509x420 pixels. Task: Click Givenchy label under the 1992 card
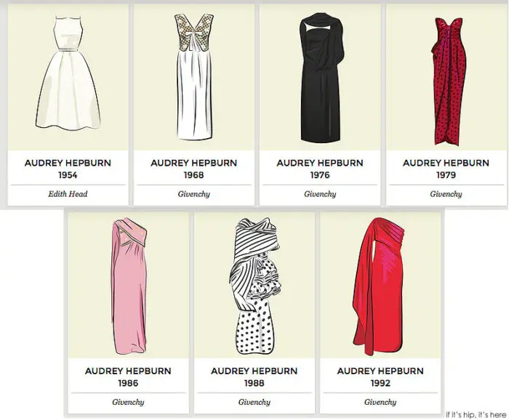380,403
